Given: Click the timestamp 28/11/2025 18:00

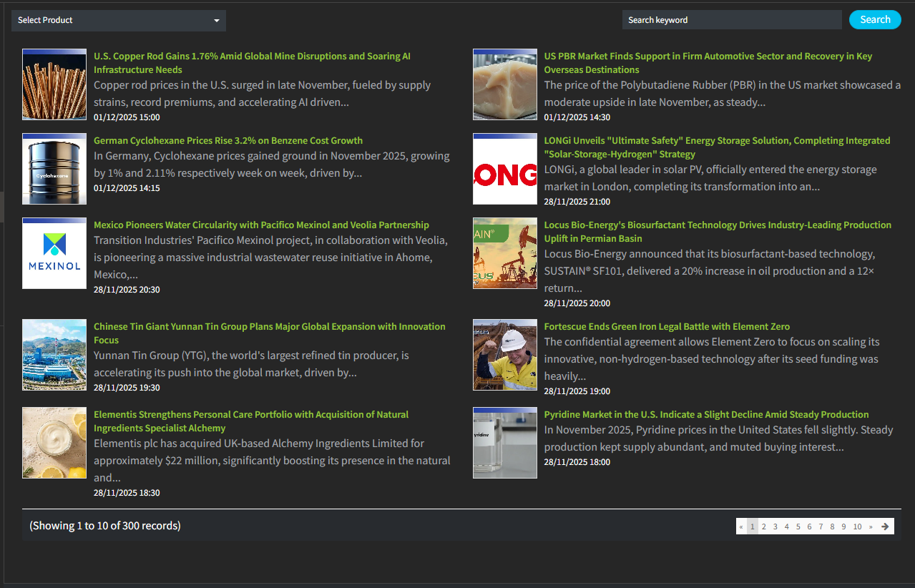Looking at the screenshot, I should click(x=577, y=462).
